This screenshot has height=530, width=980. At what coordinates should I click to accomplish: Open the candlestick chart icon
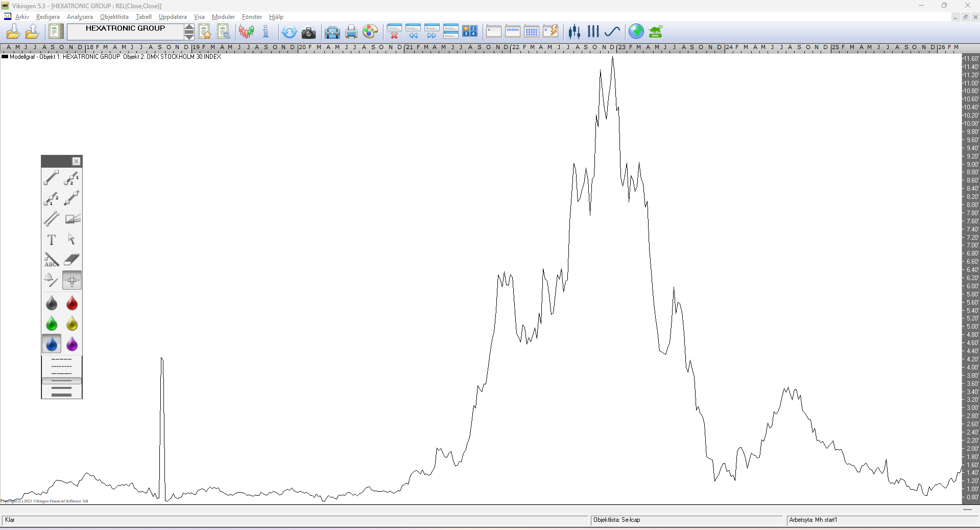coord(574,32)
